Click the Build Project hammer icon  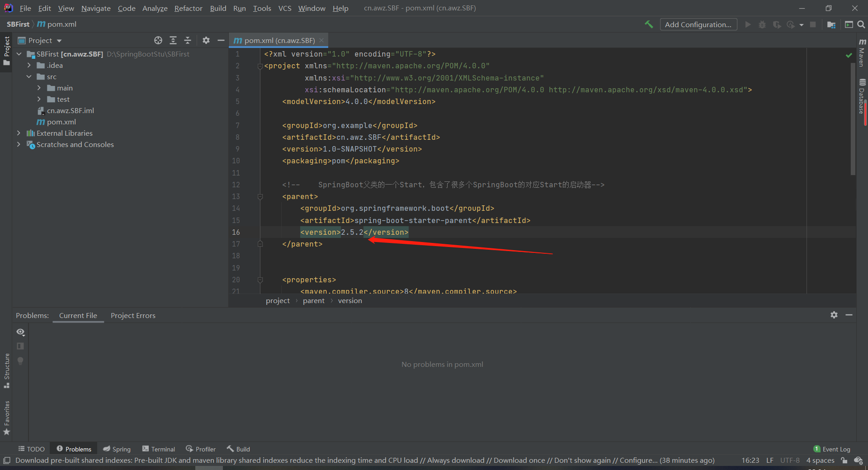649,24
